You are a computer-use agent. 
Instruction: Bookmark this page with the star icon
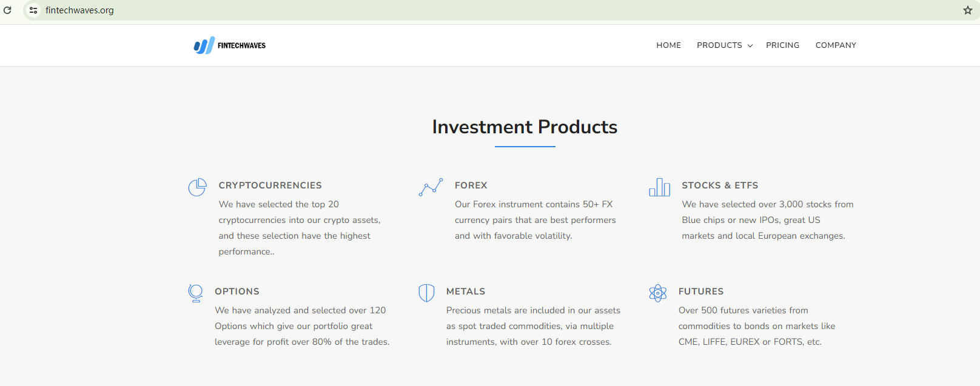click(967, 10)
